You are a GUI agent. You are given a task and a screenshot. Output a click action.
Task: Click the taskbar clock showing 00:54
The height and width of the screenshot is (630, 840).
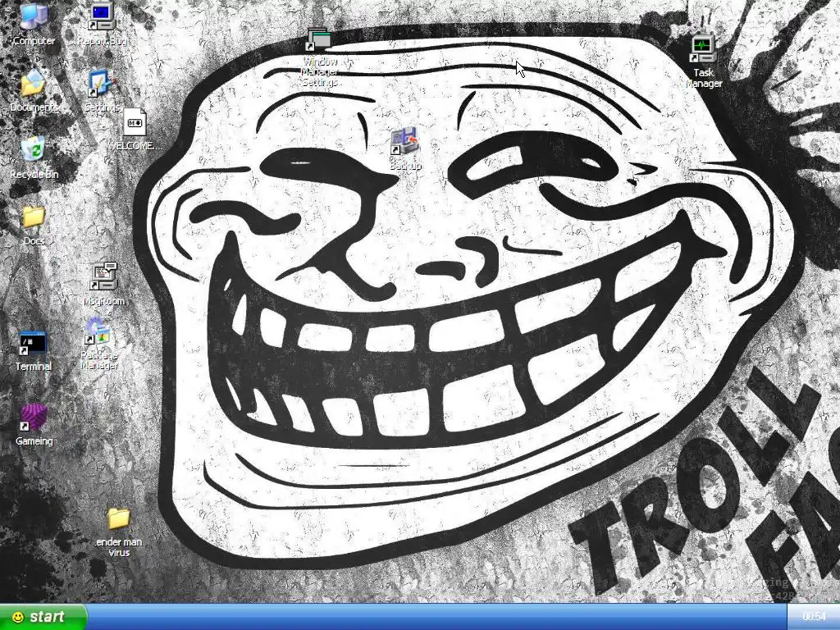click(x=813, y=617)
